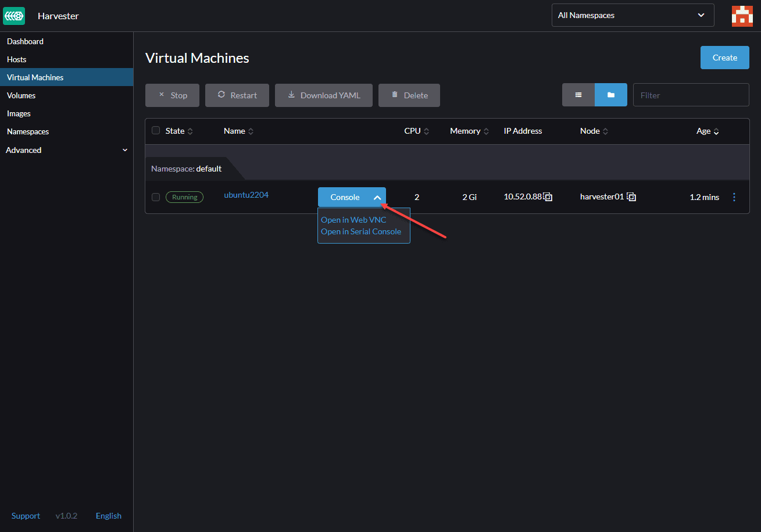Navigate to Images
761x532 pixels.
66,113
